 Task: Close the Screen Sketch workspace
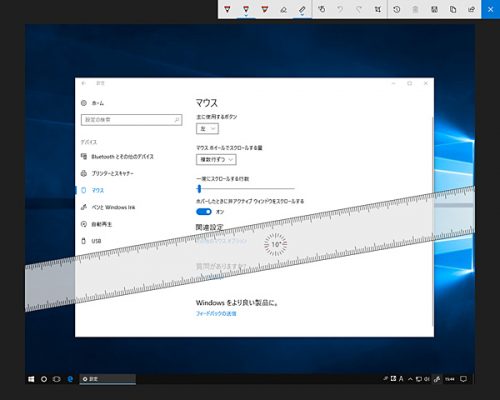[x=491, y=9]
